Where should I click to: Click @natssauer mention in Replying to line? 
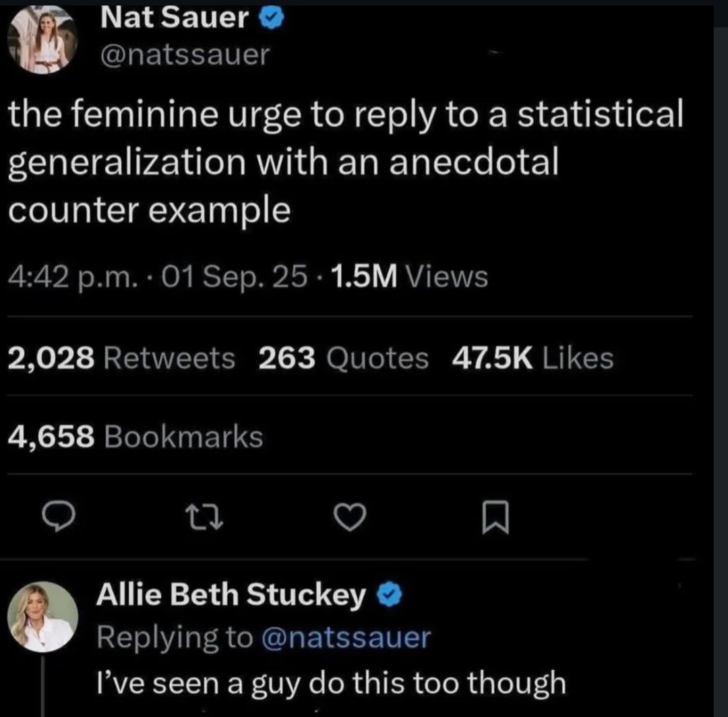click(346, 637)
